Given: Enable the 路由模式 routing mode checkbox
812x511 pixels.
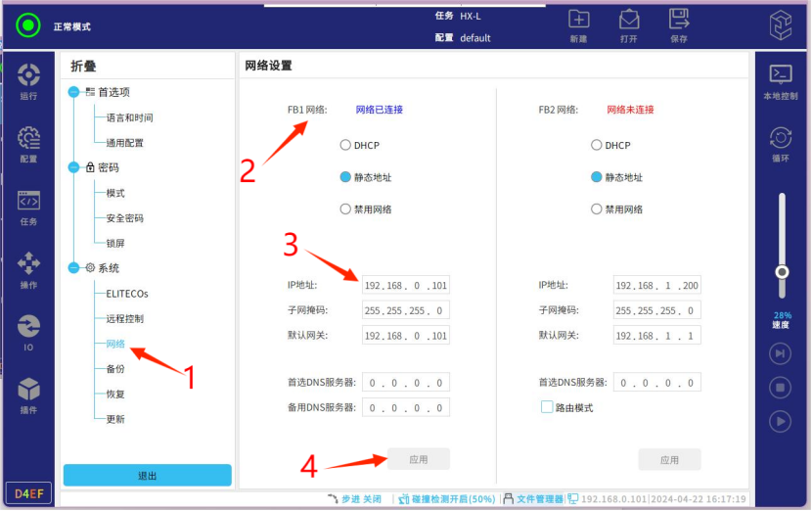Looking at the screenshot, I should [x=547, y=407].
